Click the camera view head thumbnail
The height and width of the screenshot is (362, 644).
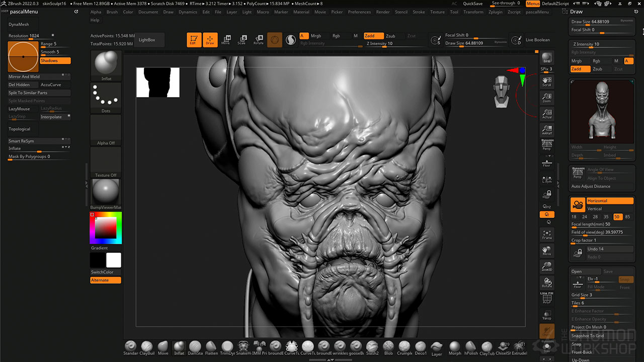click(501, 92)
